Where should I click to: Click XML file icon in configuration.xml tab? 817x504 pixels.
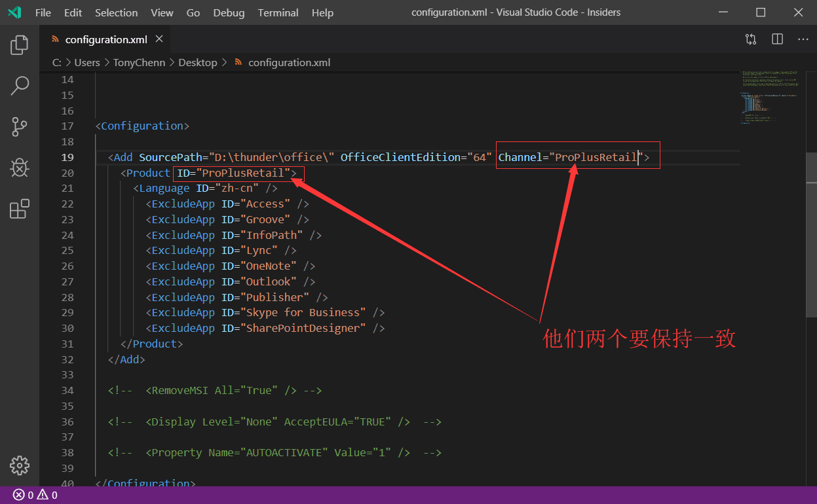click(x=56, y=40)
